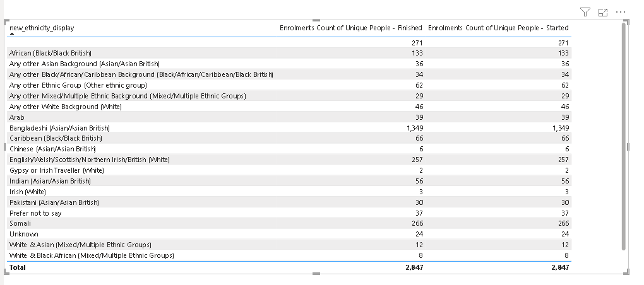
Task: Sort by Enrolments Count of Unique People - Finished header
Action: click(x=351, y=28)
